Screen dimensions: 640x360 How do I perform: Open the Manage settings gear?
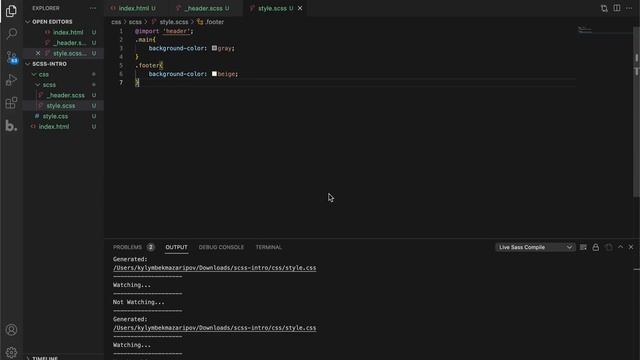coord(11,352)
